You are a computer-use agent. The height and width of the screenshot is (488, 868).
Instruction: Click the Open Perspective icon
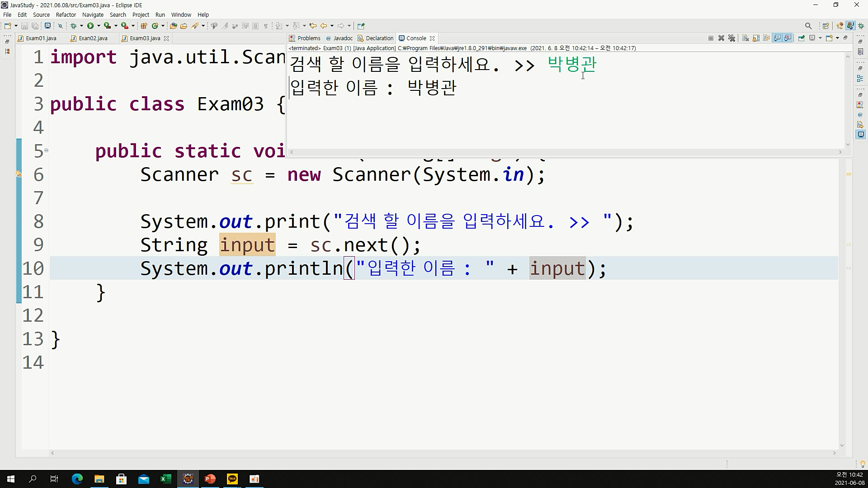[826, 26]
